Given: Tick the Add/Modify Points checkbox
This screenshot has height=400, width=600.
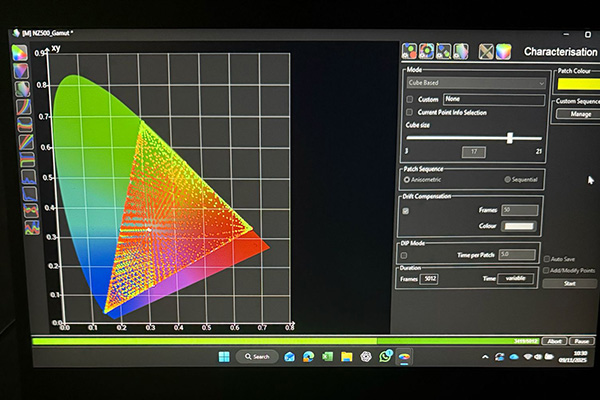Looking at the screenshot, I should pos(546,271).
